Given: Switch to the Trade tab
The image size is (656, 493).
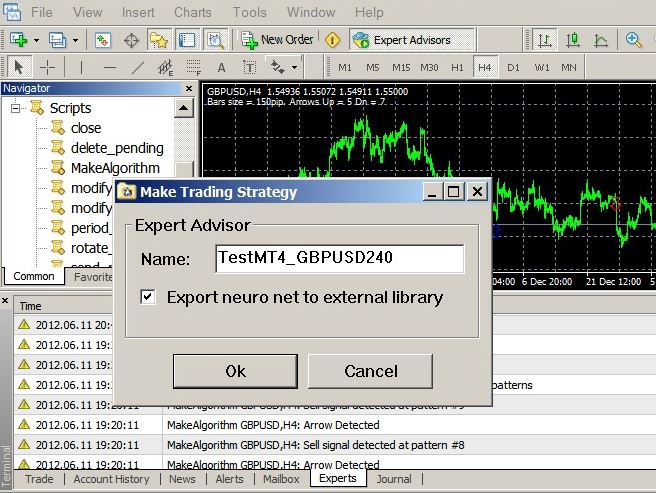Looking at the screenshot, I should (39, 479).
